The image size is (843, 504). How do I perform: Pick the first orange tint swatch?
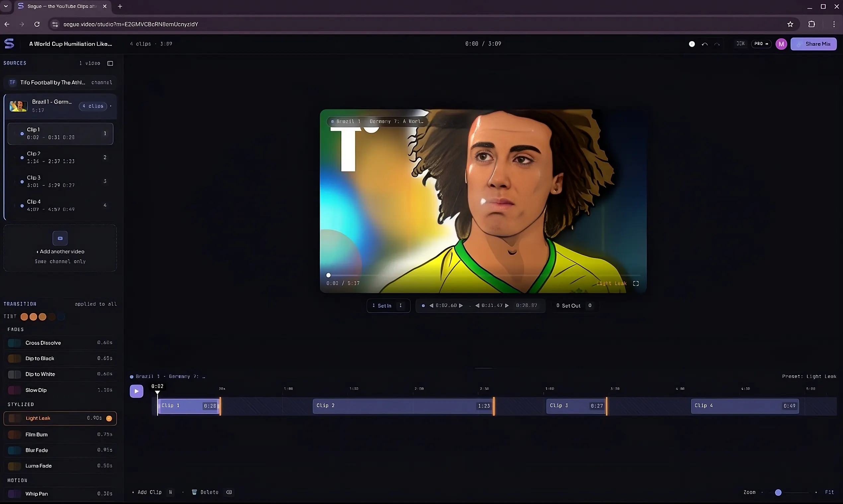tap(24, 317)
